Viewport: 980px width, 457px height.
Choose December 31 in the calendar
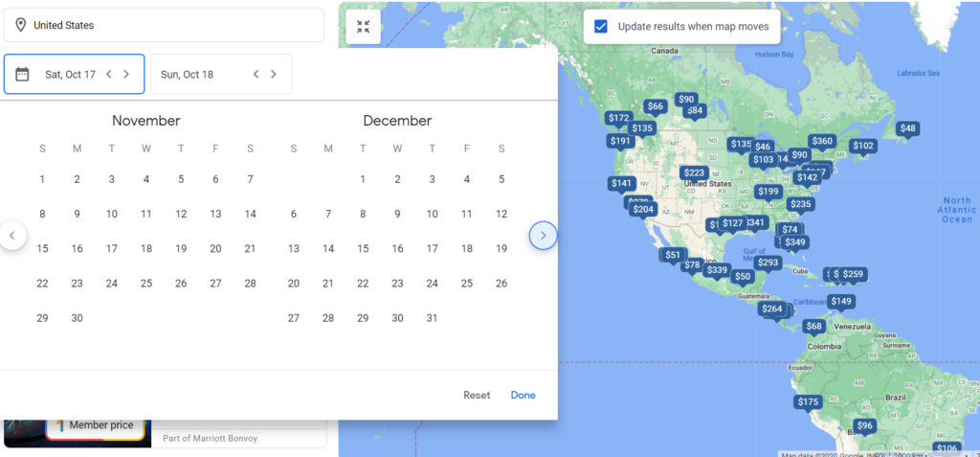tap(432, 318)
